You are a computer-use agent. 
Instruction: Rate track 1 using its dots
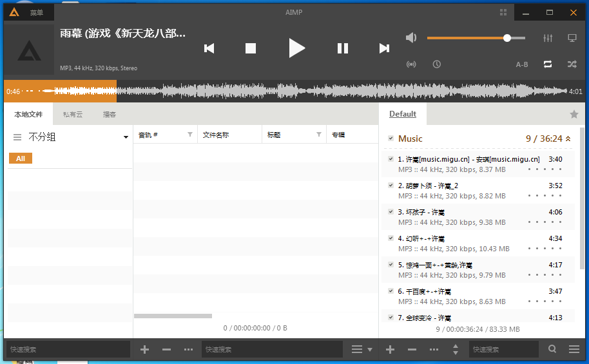pos(545,169)
